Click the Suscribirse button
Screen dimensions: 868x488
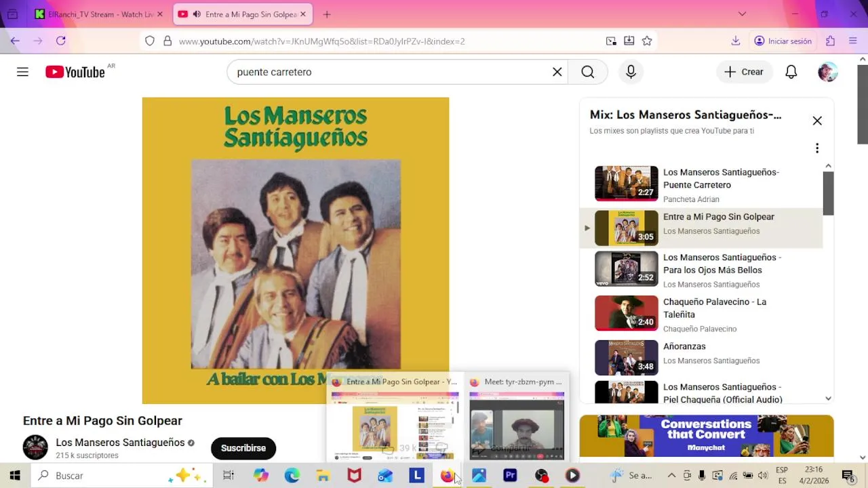click(x=243, y=448)
